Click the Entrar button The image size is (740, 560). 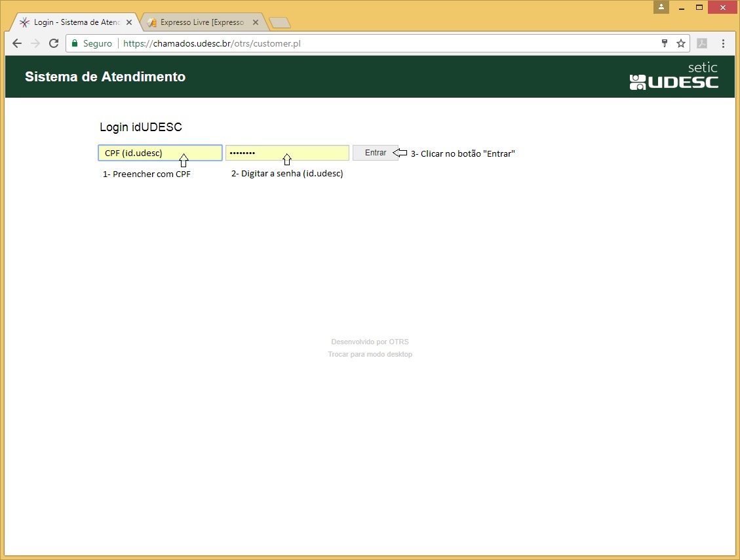pos(375,153)
